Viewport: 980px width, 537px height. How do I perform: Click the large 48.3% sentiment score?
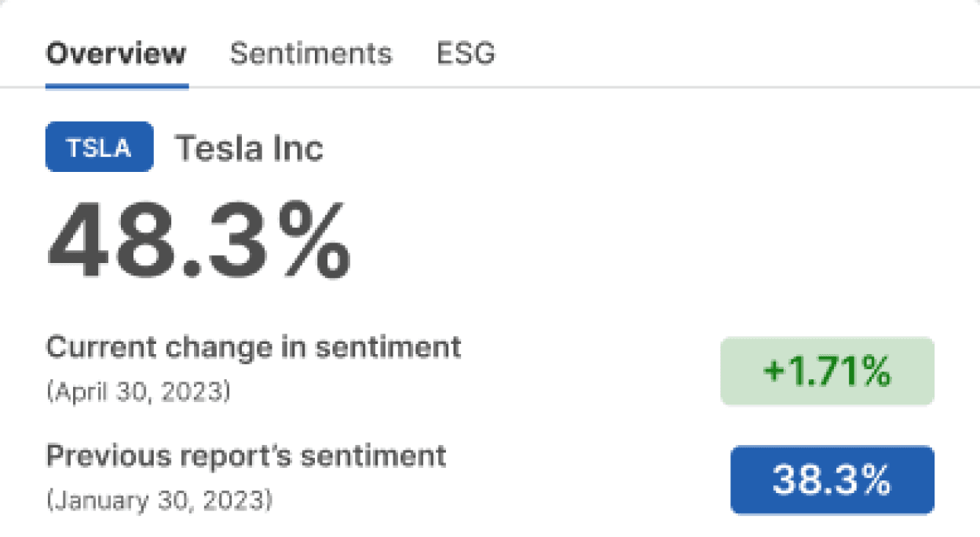[x=199, y=242]
